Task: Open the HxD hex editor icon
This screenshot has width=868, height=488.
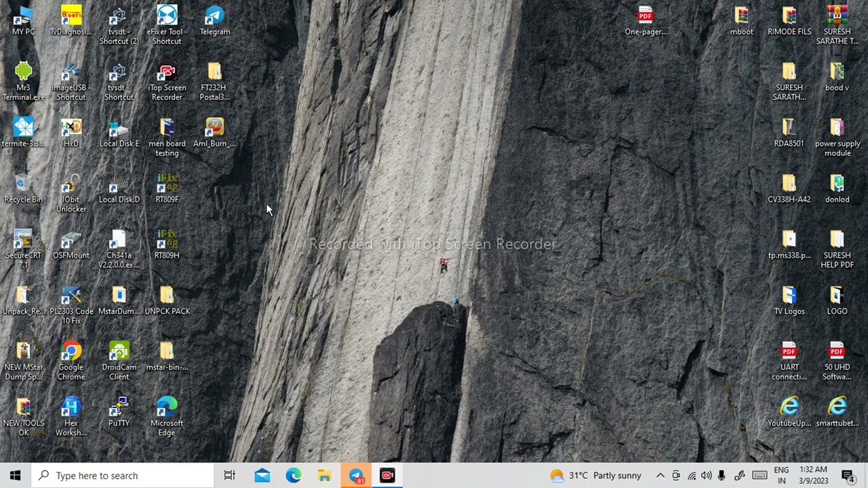Action: pyautogui.click(x=71, y=132)
